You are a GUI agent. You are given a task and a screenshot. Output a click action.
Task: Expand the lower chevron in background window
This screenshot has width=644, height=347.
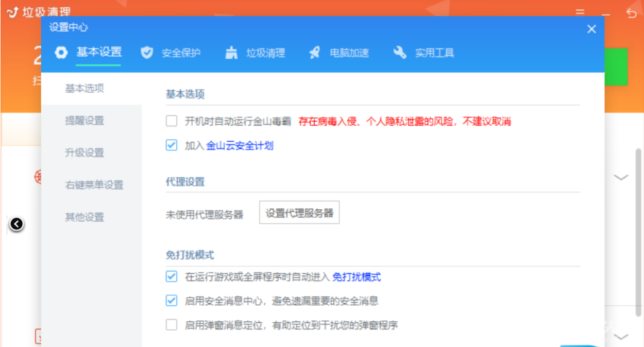point(622,337)
